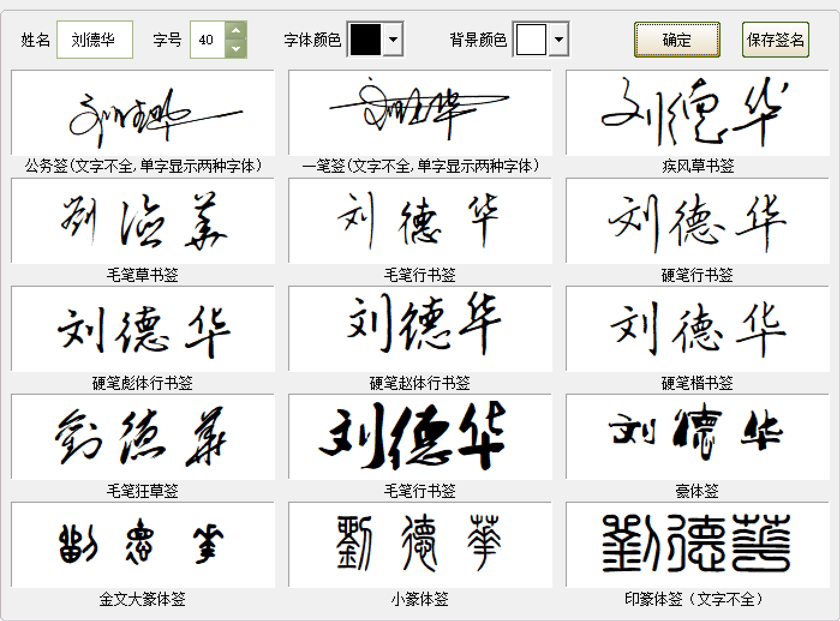Decrease font size with the down stepper arrow
The height and width of the screenshot is (621, 840).
tap(236, 49)
